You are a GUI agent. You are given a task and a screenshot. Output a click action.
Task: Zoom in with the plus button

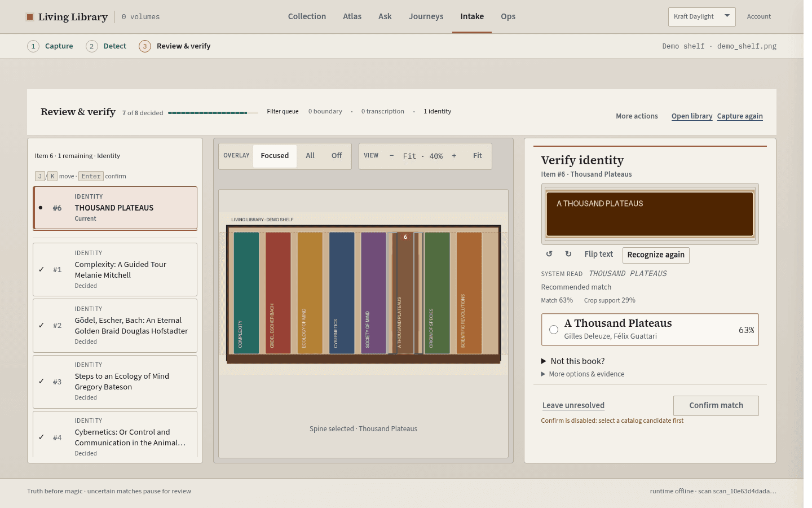tap(454, 156)
